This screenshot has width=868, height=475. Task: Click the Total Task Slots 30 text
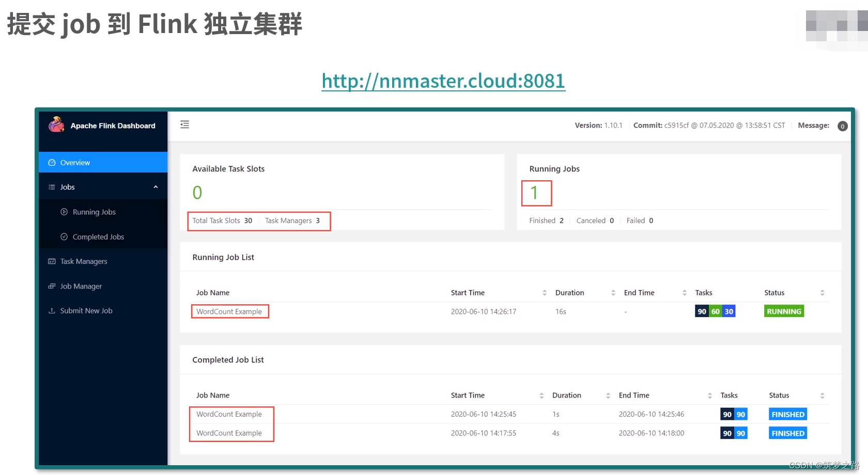coord(222,220)
